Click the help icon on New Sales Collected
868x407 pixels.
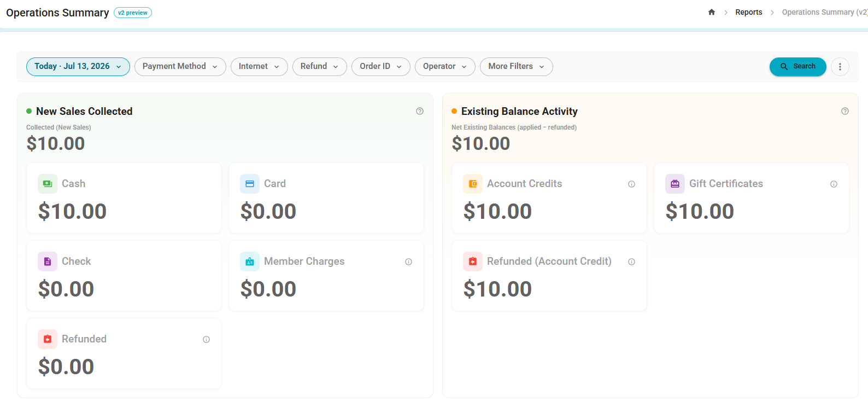[420, 111]
